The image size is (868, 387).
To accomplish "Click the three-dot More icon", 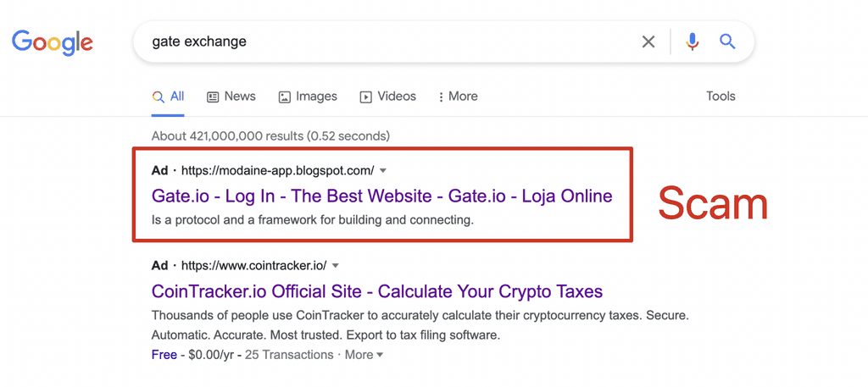I will click(441, 97).
